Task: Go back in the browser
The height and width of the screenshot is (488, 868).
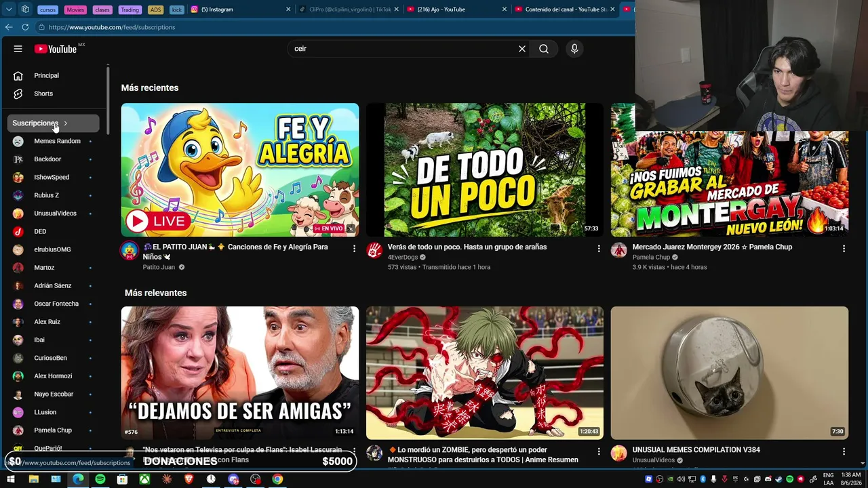Action: tap(9, 27)
